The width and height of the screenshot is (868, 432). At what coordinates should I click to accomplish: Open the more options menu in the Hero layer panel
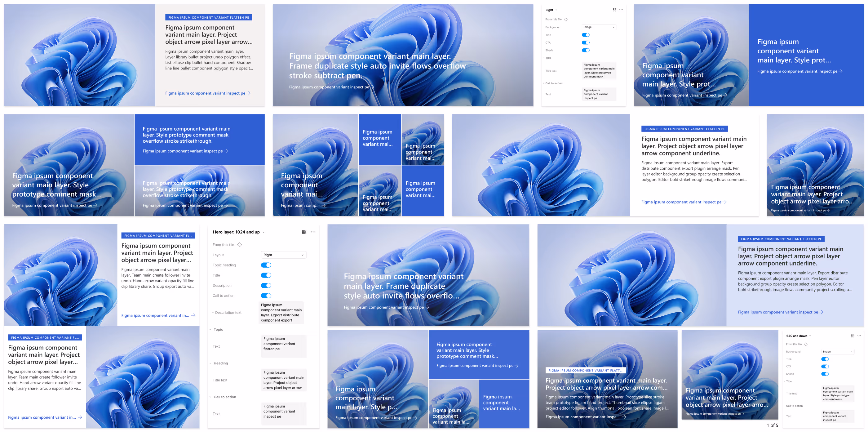point(313,232)
